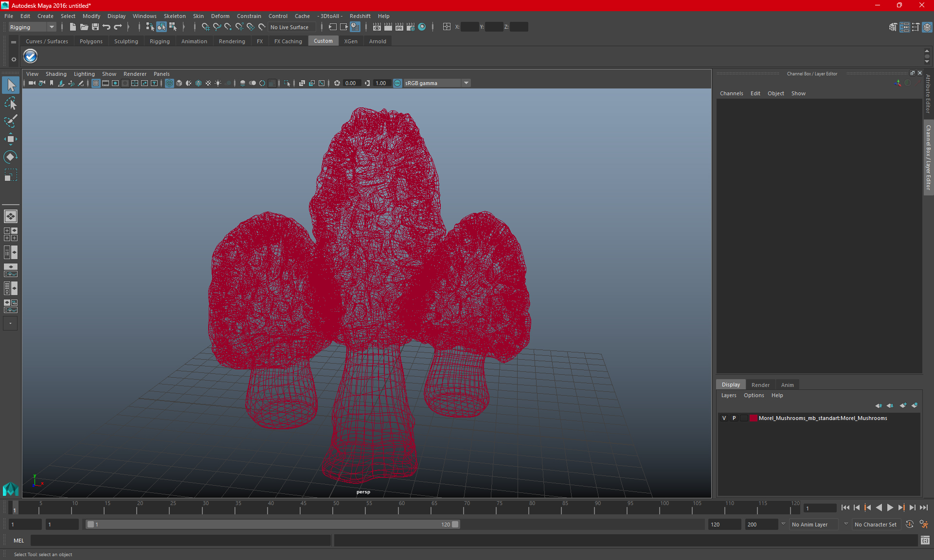The width and height of the screenshot is (934, 560).
Task: Open Render Settings icon
Action: 411,27
